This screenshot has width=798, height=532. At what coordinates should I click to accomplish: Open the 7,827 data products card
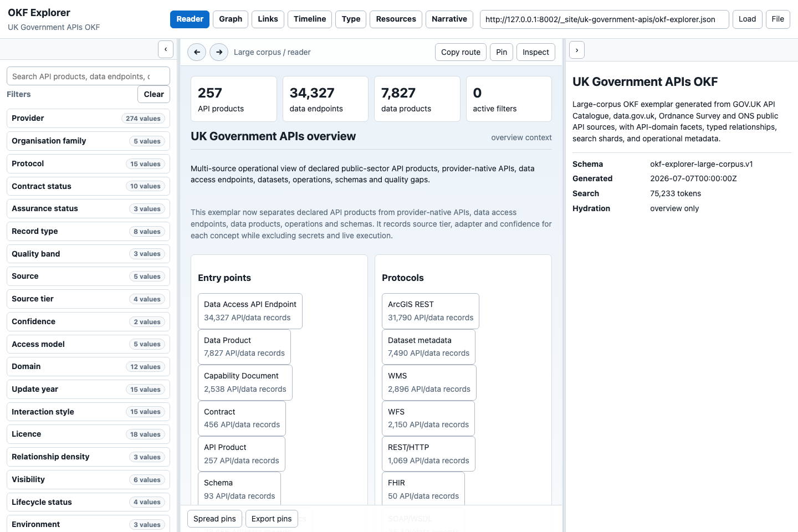[x=417, y=99]
